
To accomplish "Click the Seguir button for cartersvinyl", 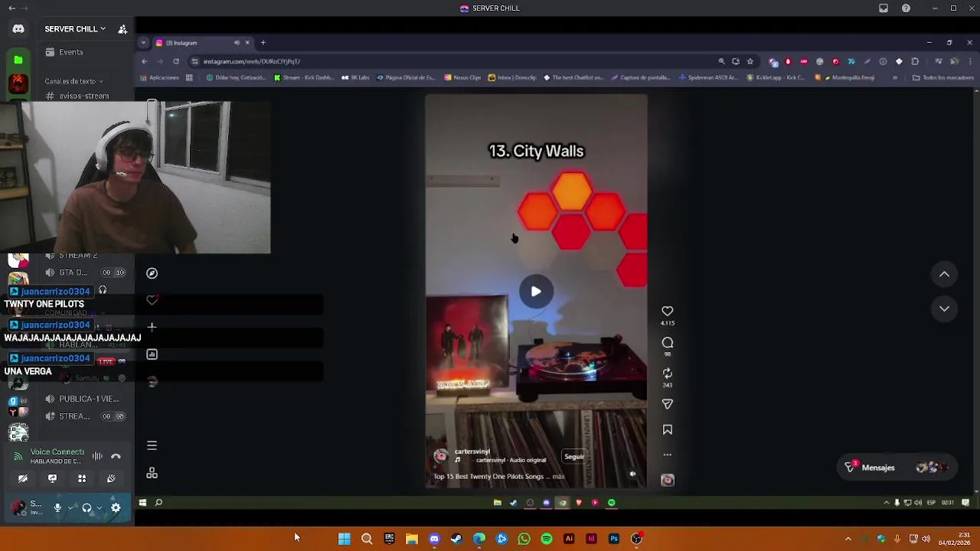I will [574, 456].
